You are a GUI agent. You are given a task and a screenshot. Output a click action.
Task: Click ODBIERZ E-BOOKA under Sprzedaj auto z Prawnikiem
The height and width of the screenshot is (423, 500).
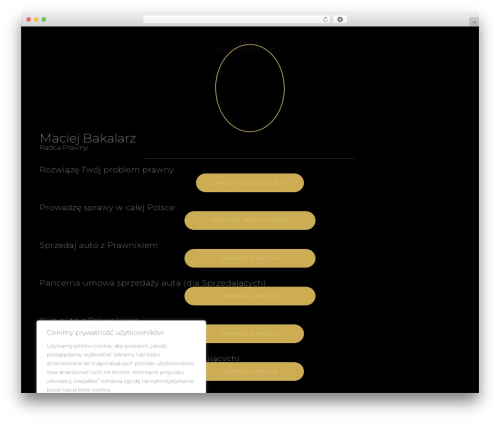250,258
